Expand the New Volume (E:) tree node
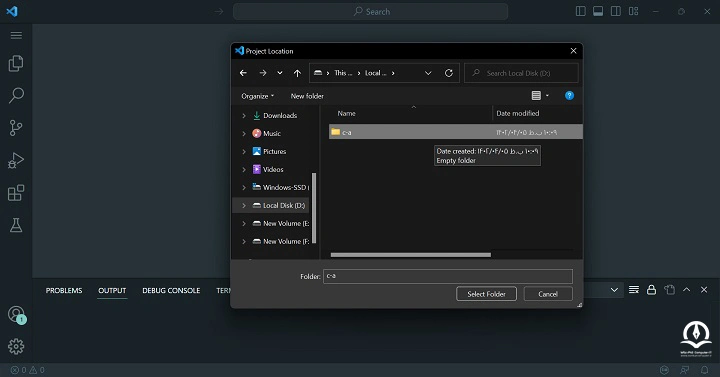 click(x=244, y=223)
